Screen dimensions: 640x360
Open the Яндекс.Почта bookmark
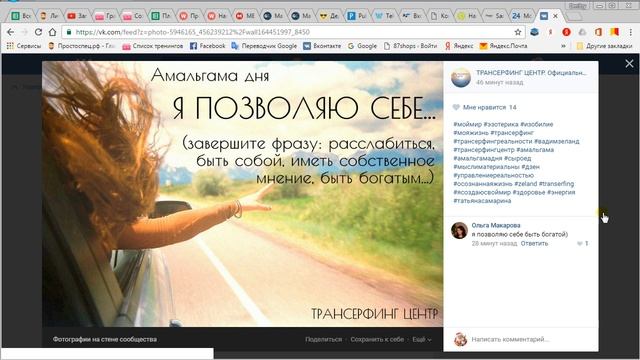(x=503, y=46)
